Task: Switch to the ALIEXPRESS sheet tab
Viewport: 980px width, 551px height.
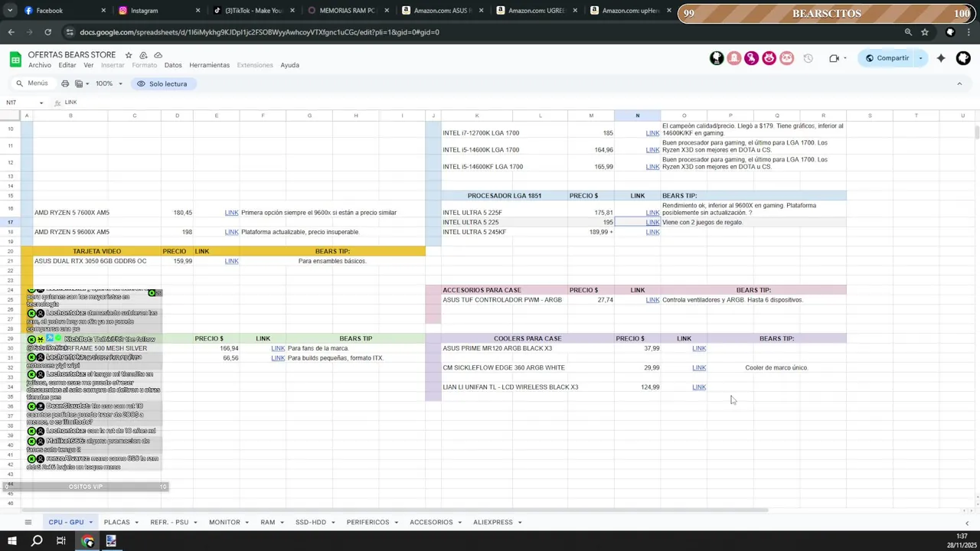Action: point(493,522)
